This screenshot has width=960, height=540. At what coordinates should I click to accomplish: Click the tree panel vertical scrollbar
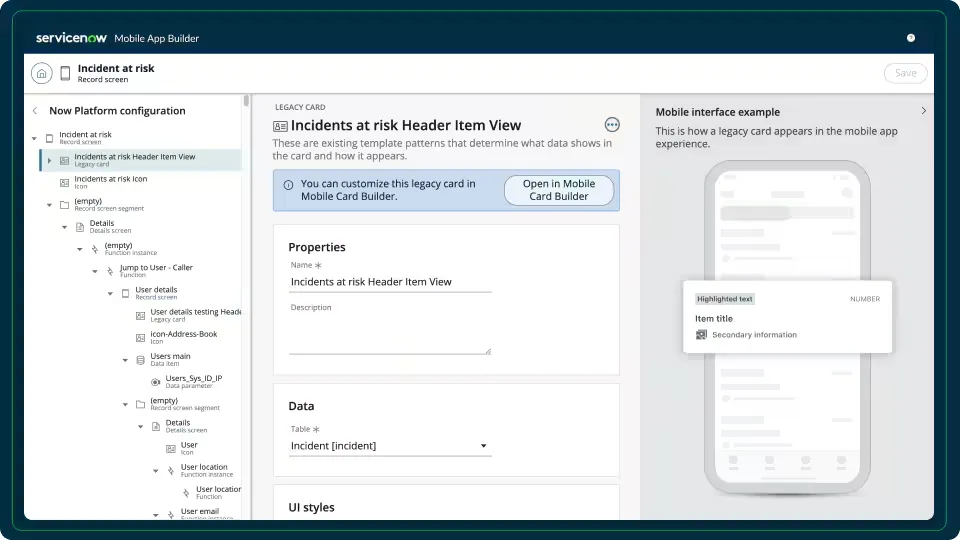tap(246, 102)
